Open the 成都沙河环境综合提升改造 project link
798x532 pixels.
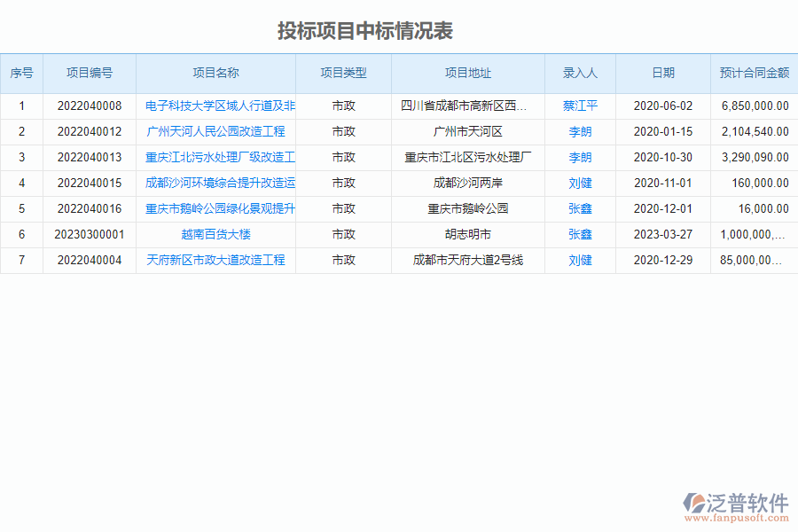[218, 183]
